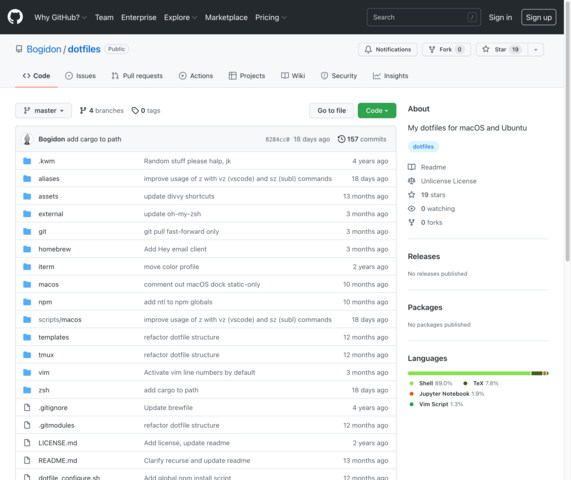Click the .gitignore file icon
Screen dimensions: 571x480
(x=27, y=408)
